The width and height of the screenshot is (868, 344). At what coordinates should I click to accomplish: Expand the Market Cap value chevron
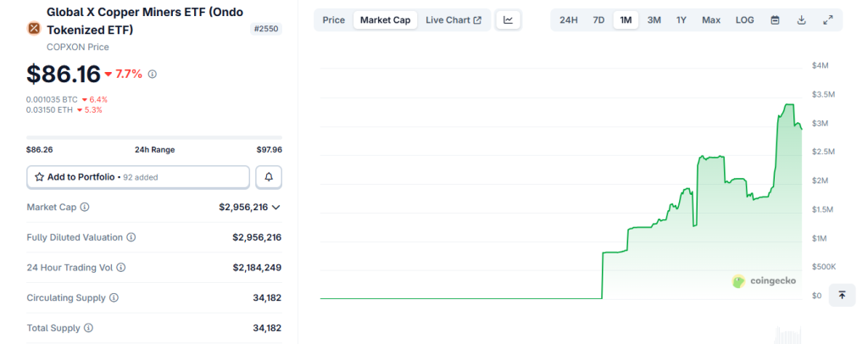coord(276,207)
